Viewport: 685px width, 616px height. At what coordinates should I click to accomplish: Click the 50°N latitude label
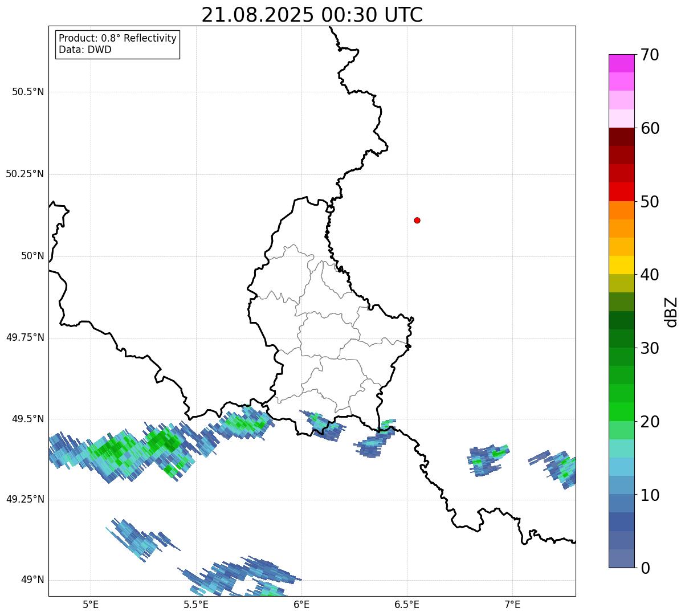[x=32, y=256]
